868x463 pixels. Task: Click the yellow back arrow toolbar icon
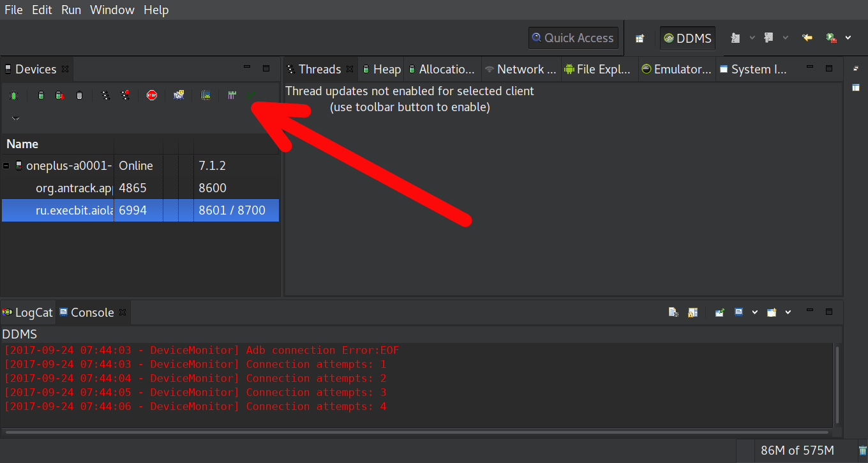807,38
